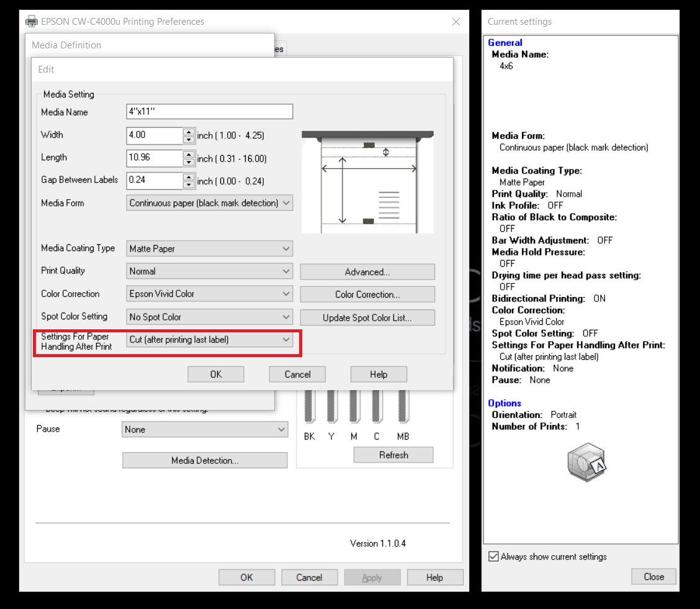The width and height of the screenshot is (700, 609).
Task: Open the Media Form dropdown
Action: [210, 203]
